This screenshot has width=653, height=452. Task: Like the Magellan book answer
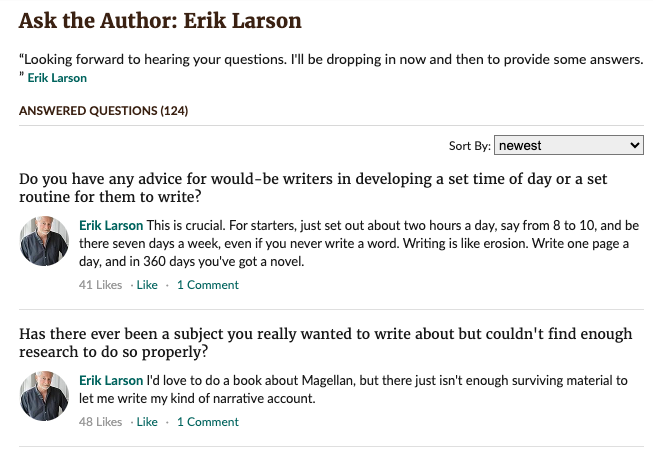pyautogui.click(x=147, y=422)
